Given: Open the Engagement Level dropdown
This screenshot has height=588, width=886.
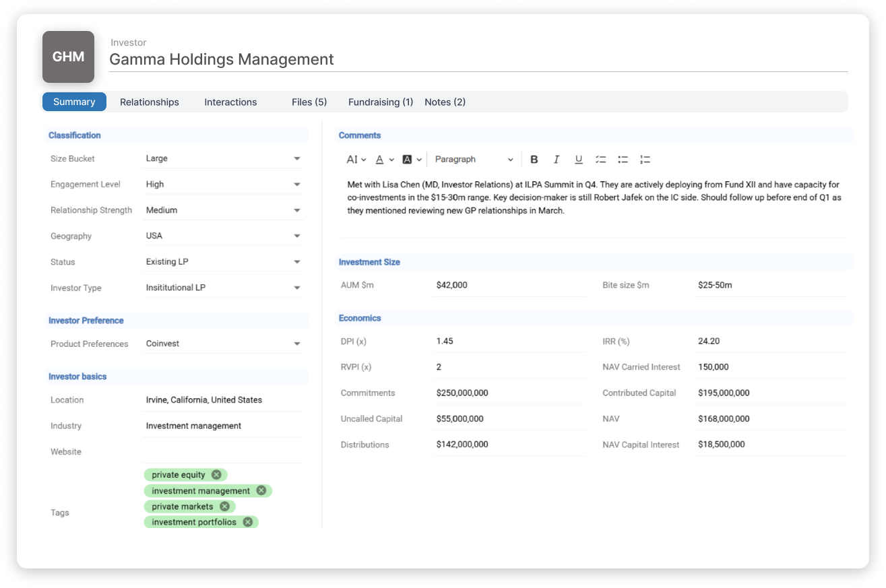Looking at the screenshot, I should pyautogui.click(x=223, y=185).
